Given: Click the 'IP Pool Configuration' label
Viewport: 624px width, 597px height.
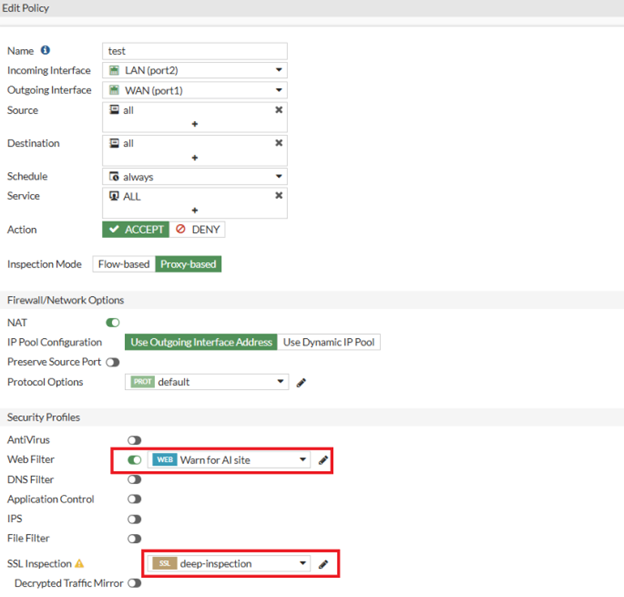Looking at the screenshot, I should (x=55, y=342).
